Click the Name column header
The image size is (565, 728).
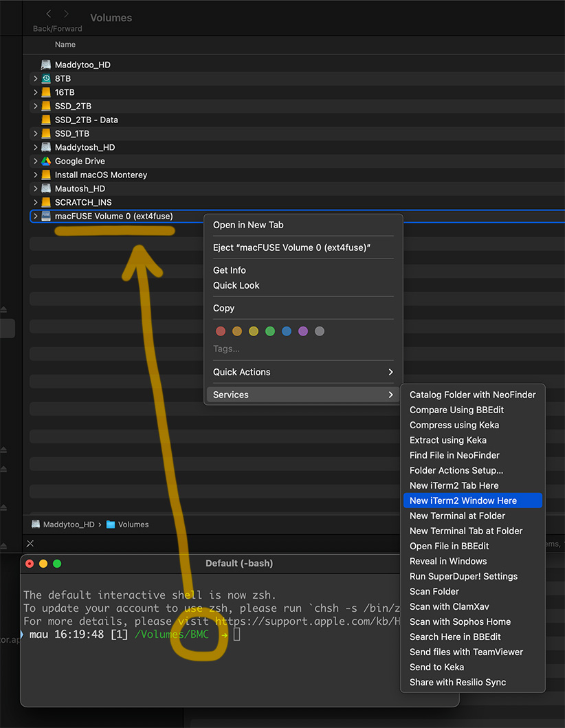[65, 45]
